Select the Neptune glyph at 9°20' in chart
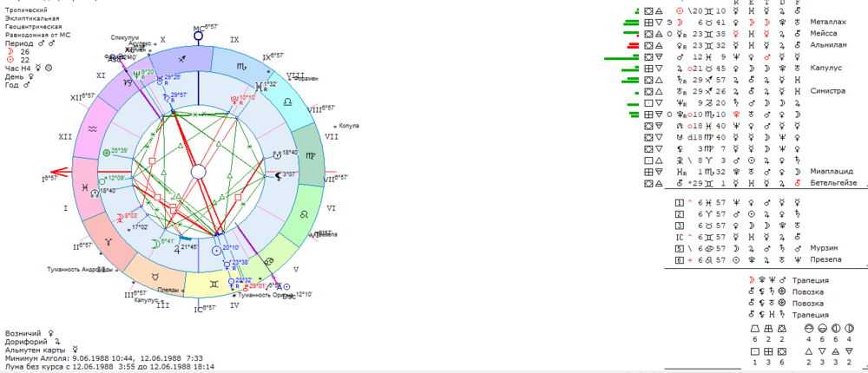The width and height of the screenshot is (868, 373). pos(135,74)
